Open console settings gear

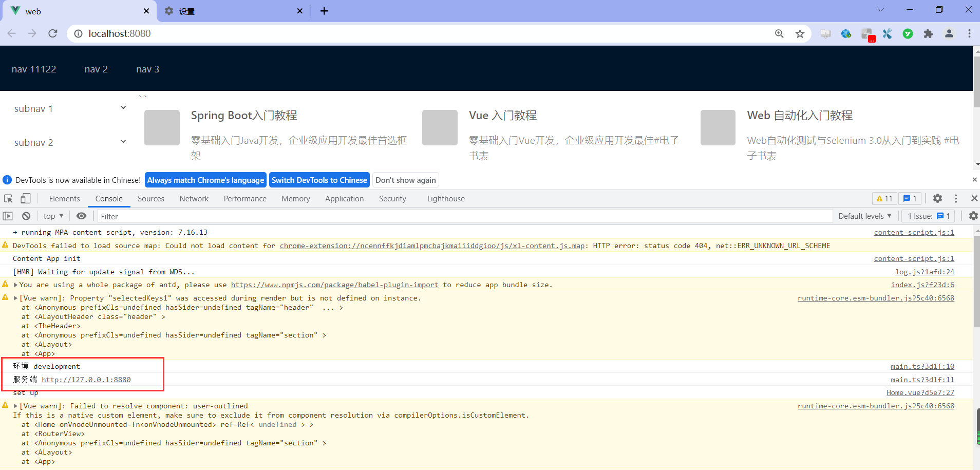973,216
